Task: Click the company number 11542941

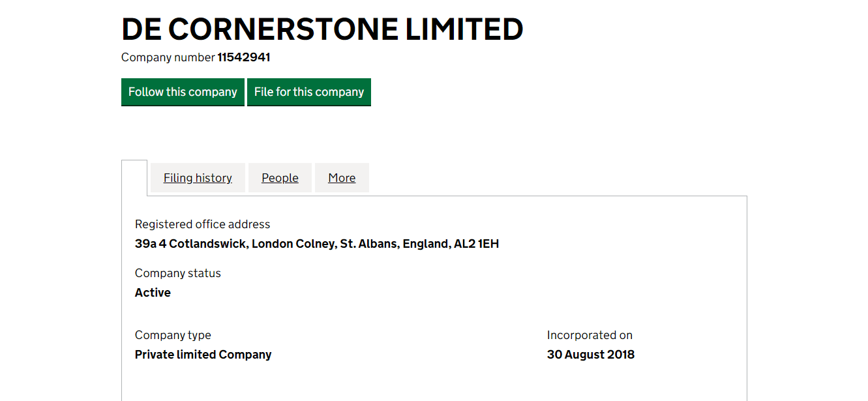Action: (244, 57)
